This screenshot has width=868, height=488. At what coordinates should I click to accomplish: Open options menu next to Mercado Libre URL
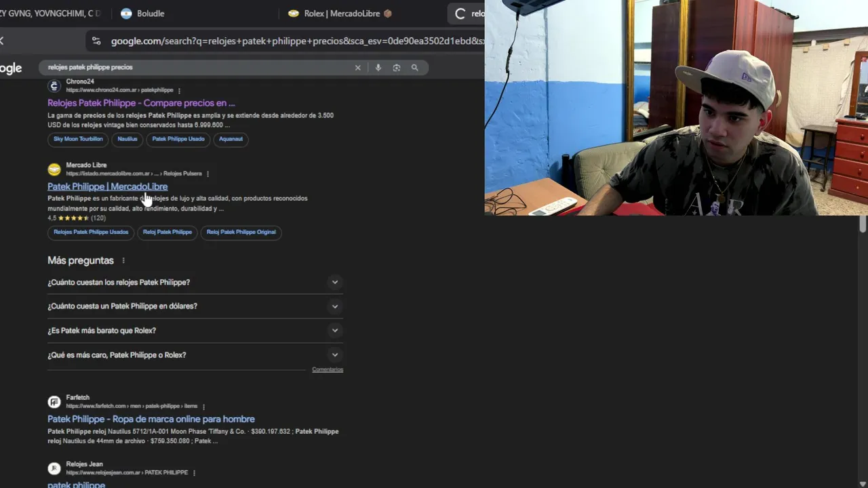(208, 174)
